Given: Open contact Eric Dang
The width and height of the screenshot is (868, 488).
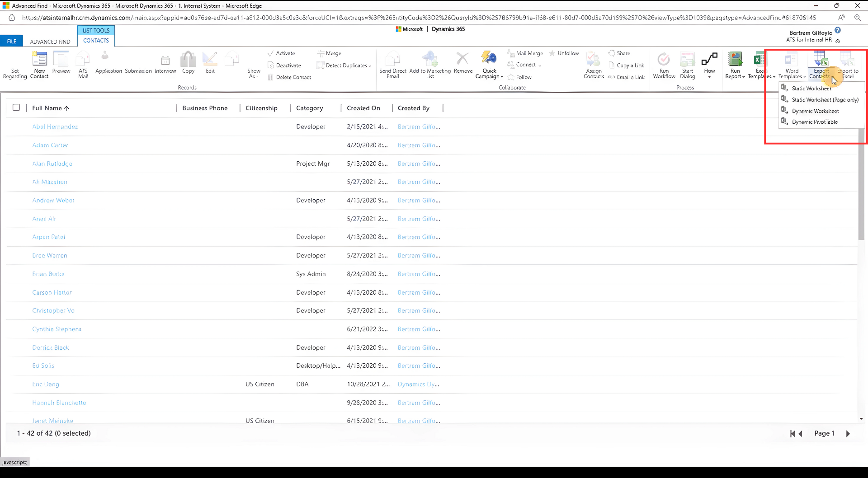Looking at the screenshot, I should (x=46, y=384).
